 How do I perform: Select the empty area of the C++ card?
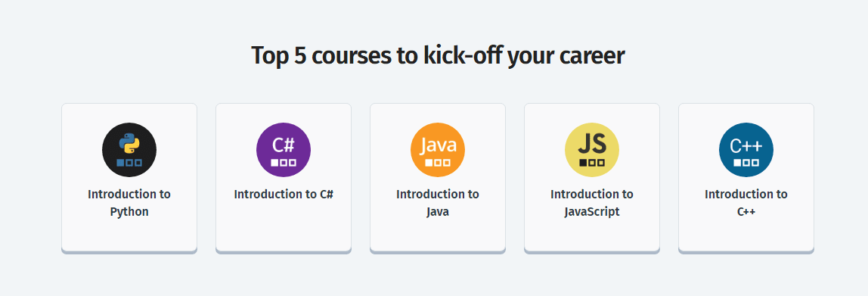(x=746, y=235)
